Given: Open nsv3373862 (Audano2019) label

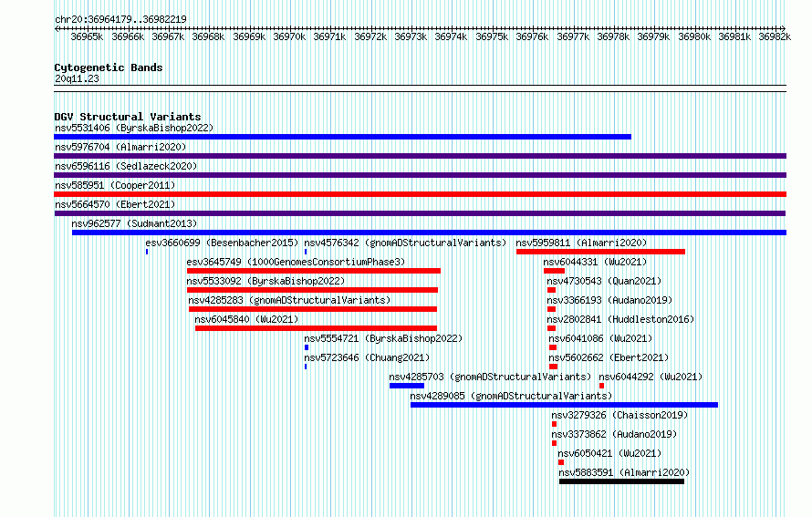Looking at the screenshot, I should click(x=614, y=434).
